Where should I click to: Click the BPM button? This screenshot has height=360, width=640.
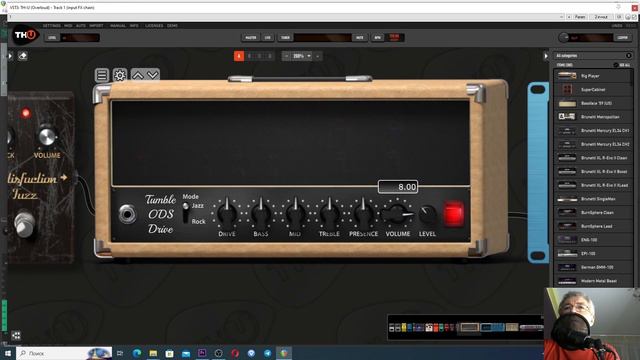click(378, 38)
